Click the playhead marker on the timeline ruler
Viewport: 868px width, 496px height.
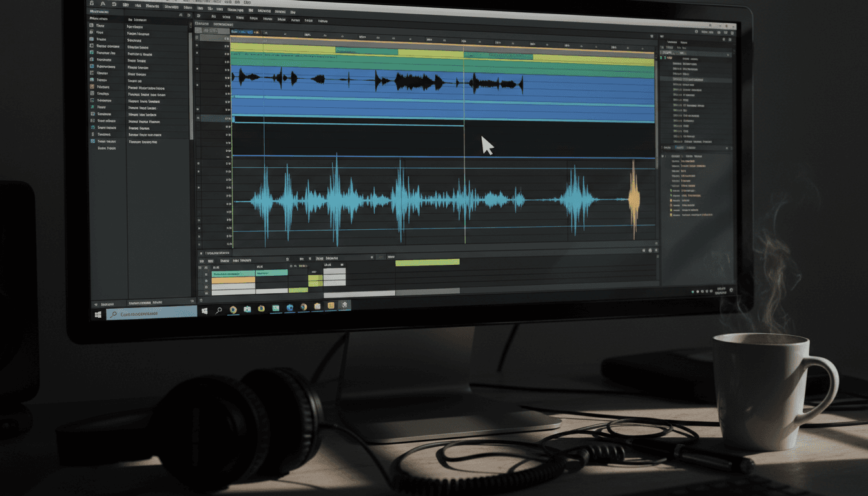[x=463, y=41]
